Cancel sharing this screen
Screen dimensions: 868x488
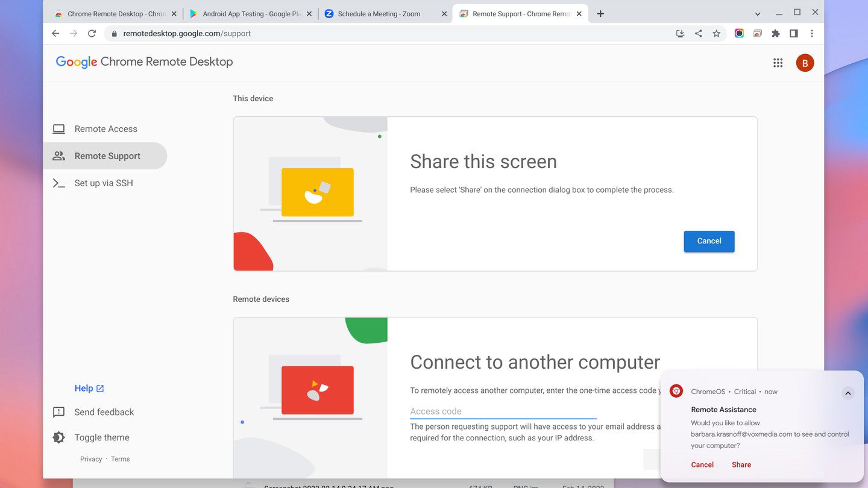709,241
